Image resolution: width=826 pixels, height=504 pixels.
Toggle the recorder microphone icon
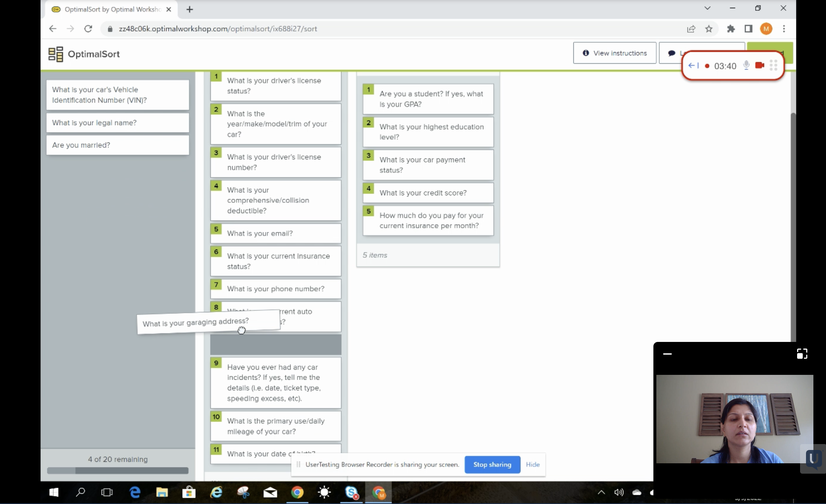(x=746, y=65)
